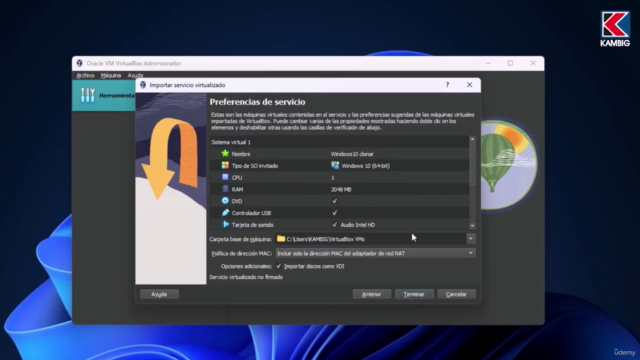This screenshot has height=360, width=640.
Task: Click the Anterior button
Action: click(372, 294)
